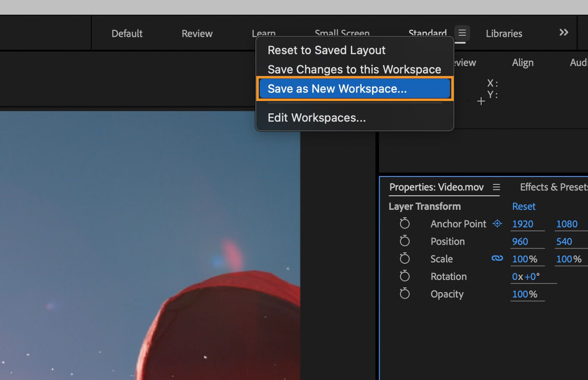The image size is (588, 380).
Task: Click the Scale stopwatch icon
Action: pyautogui.click(x=405, y=258)
